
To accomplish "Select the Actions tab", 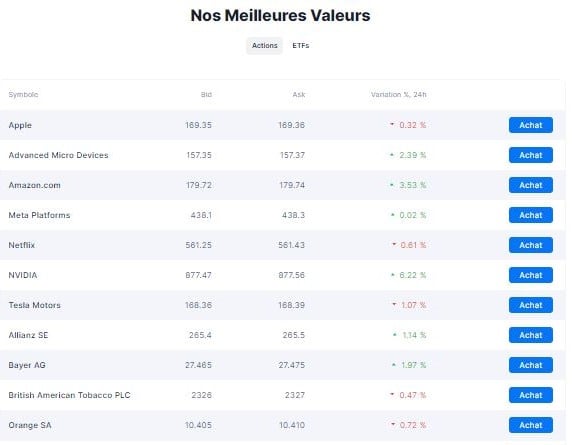I will coord(264,46).
